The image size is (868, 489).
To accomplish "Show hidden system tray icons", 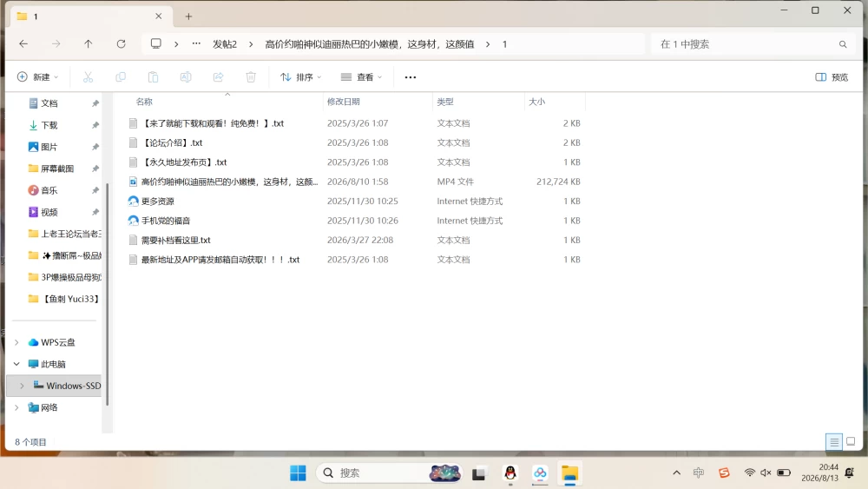I will [676, 473].
